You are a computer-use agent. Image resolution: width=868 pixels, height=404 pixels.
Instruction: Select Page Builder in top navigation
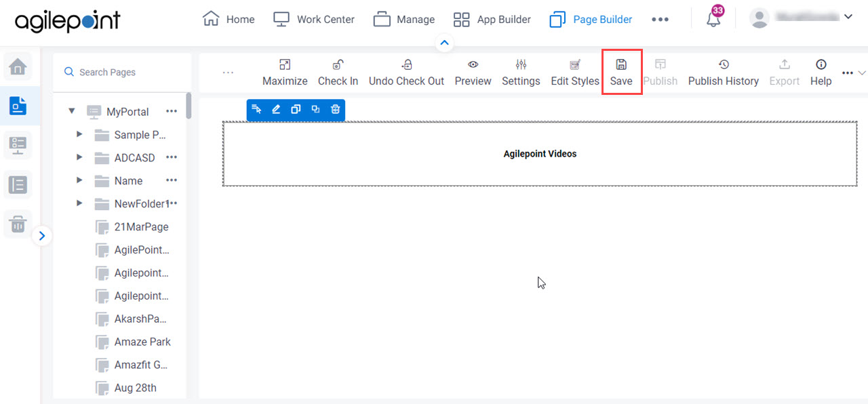click(591, 19)
